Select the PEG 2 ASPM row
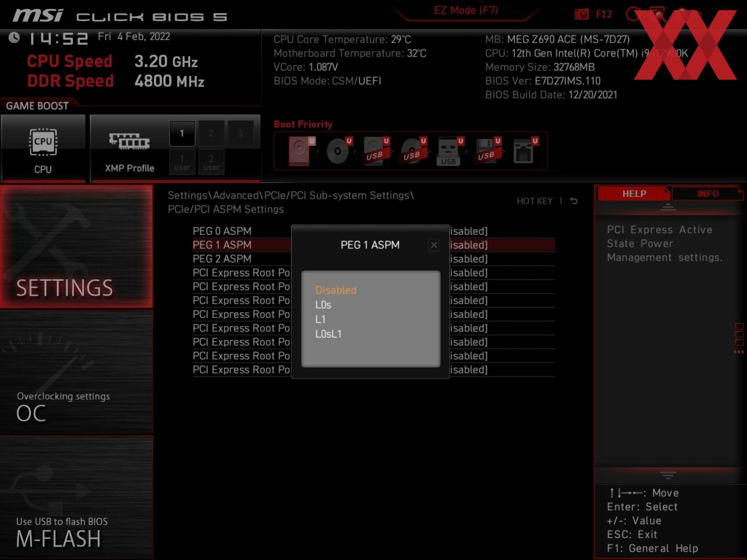 click(373, 259)
